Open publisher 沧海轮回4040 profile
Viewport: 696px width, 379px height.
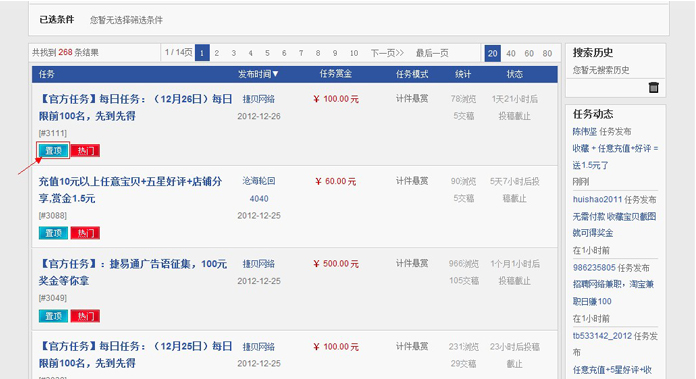point(259,190)
